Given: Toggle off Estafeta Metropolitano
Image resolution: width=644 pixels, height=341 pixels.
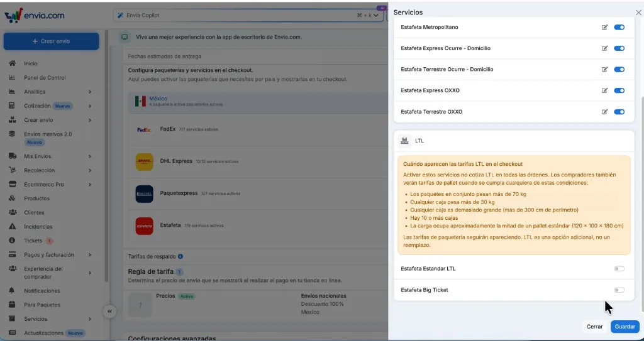Looking at the screenshot, I should tap(619, 28).
